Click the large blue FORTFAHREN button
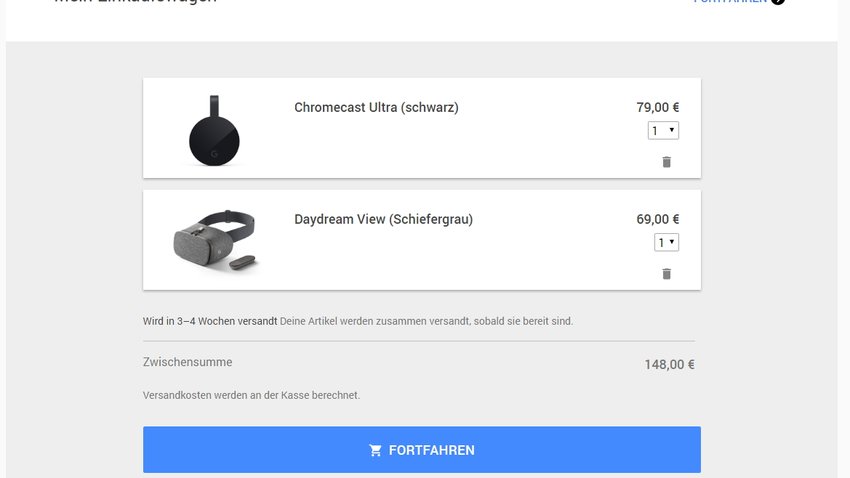The image size is (850, 478). tap(422, 450)
